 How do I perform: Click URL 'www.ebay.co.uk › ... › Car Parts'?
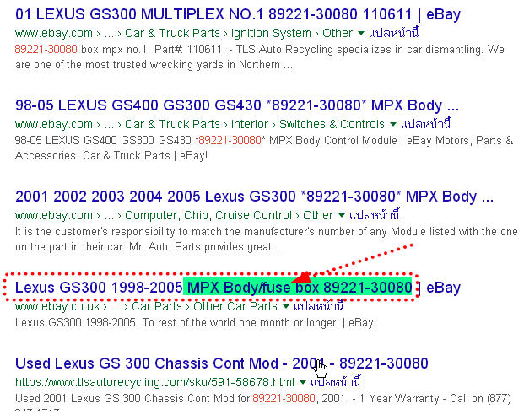pyautogui.click(x=98, y=306)
